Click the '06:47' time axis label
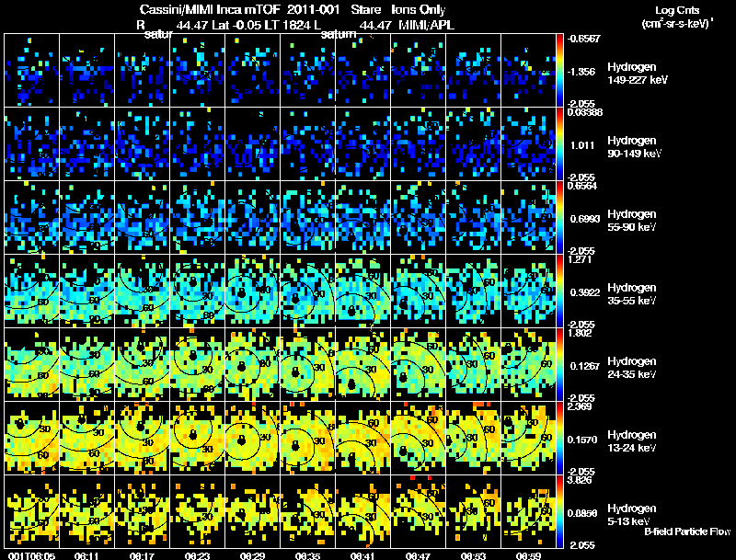Image resolution: width=736 pixels, height=560 pixels. [418, 555]
